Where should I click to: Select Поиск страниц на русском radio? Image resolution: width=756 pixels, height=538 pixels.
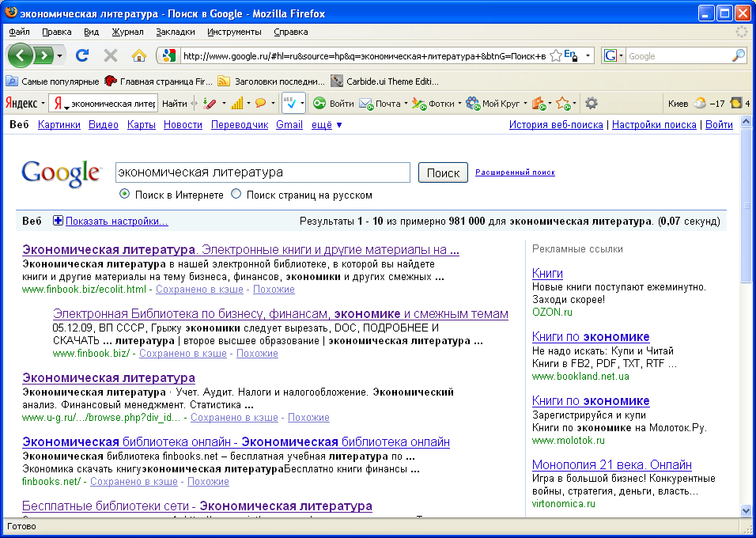[236, 194]
